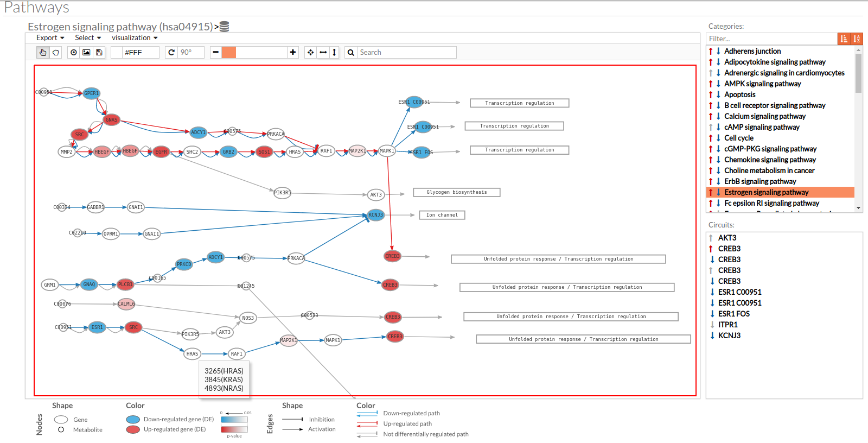Click the background color swatch box
The height and width of the screenshot is (443, 868).
[x=116, y=52]
